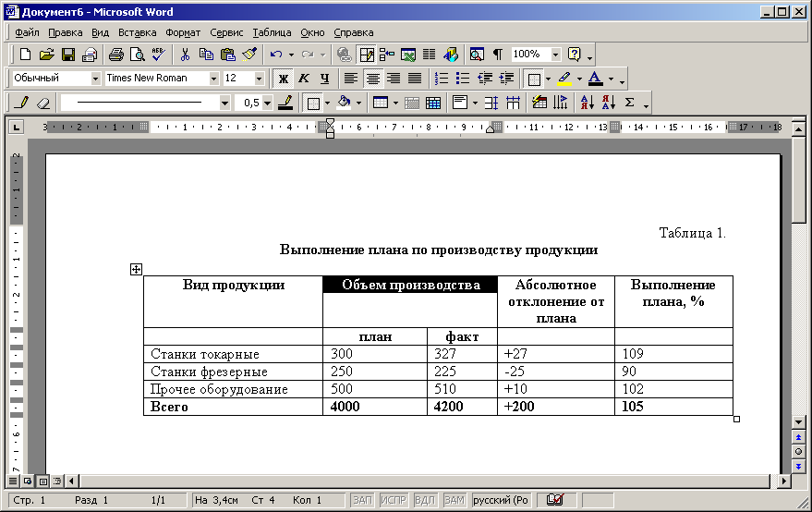Open zoom 100% dropdown
Image resolution: width=812 pixels, height=512 pixels.
coord(555,55)
